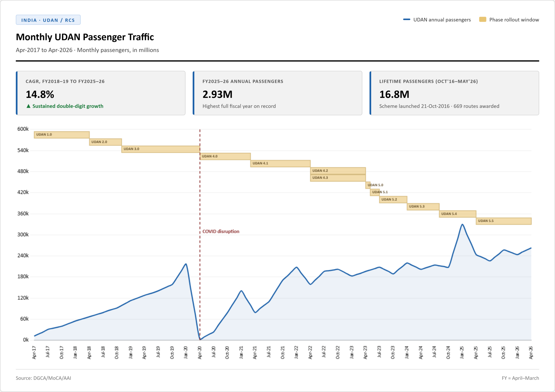
Task: Select the UDAN 1.0 phase bar
Action: point(62,135)
